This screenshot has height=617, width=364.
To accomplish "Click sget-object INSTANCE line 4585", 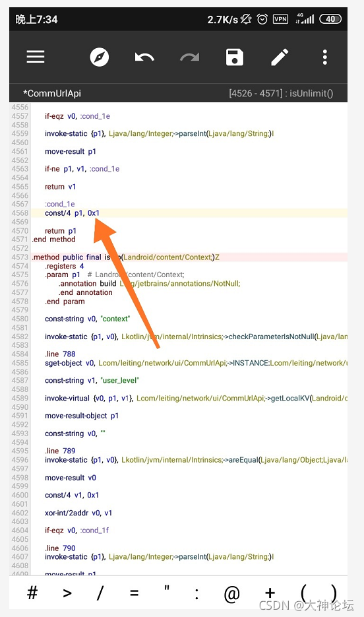I will pyautogui.click(x=196, y=363).
